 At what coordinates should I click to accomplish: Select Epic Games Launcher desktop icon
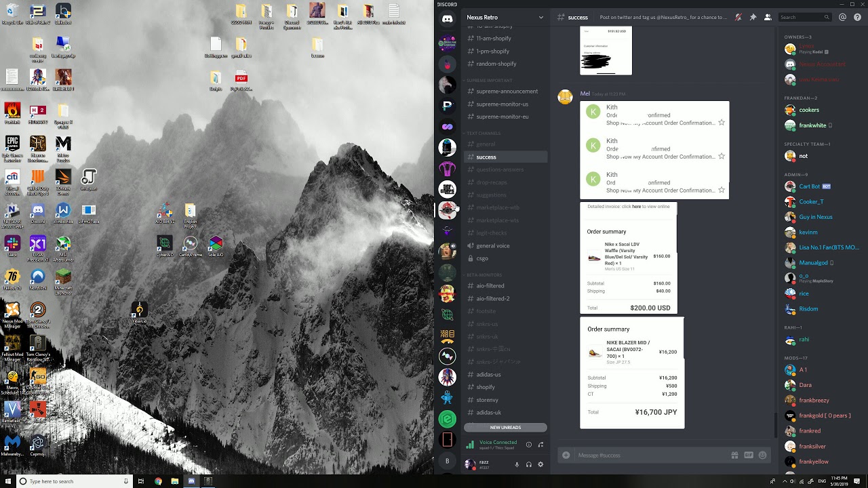pos(12,149)
